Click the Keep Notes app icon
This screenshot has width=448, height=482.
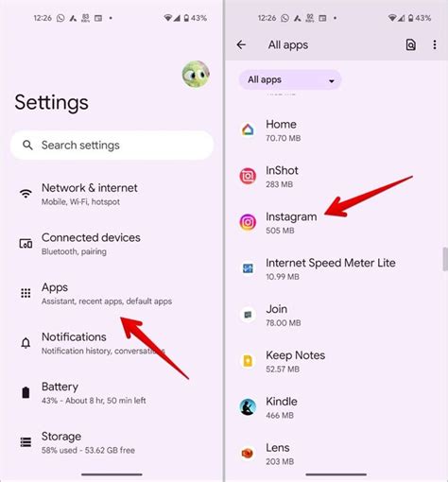click(248, 361)
